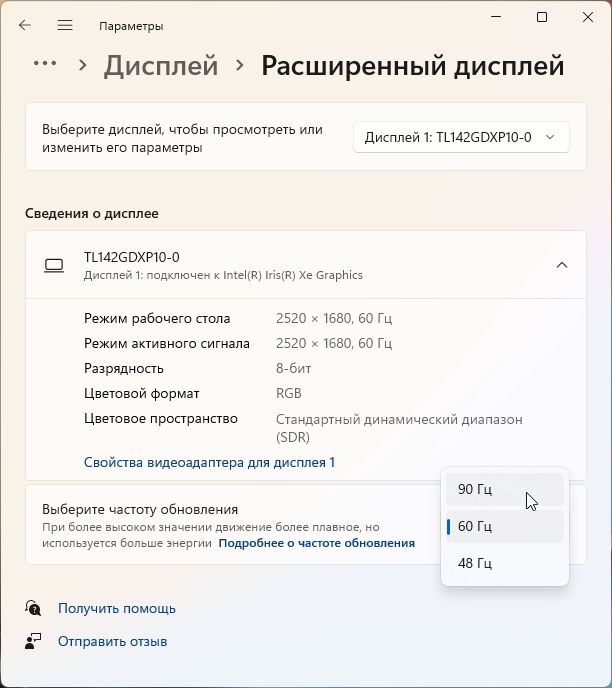612x688 pixels.
Task: Maximize the Параметры window
Action: point(542,18)
